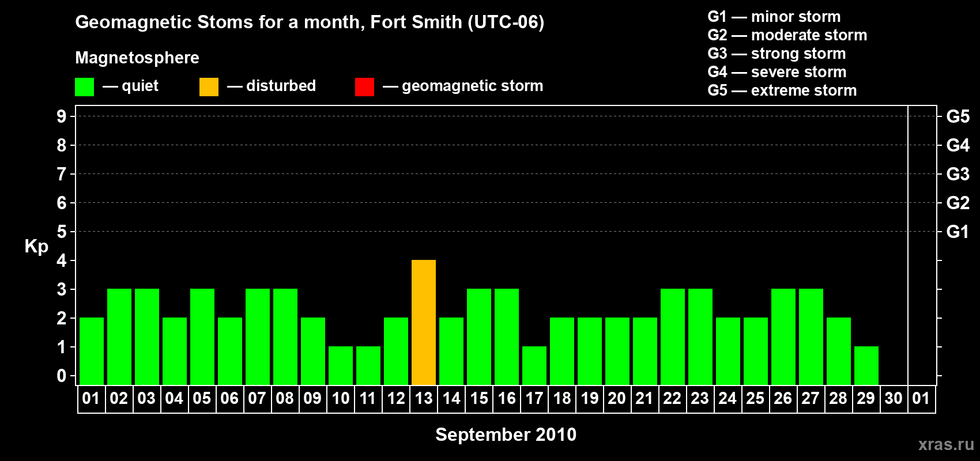980x461 pixels.
Task: Click the date label 05 on the axis
Action: [x=202, y=398]
